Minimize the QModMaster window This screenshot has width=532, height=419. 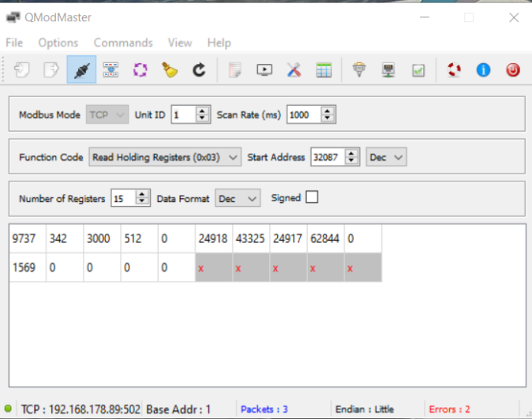(x=425, y=17)
